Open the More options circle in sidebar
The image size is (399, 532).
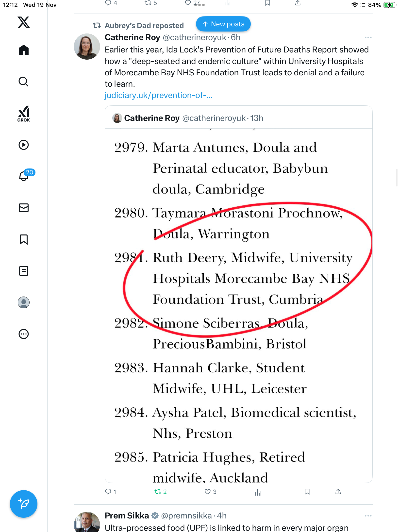[24, 334]
